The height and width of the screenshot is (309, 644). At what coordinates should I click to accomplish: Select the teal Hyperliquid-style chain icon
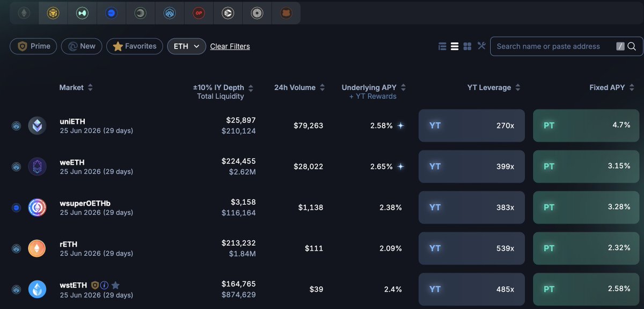(82, 13)
